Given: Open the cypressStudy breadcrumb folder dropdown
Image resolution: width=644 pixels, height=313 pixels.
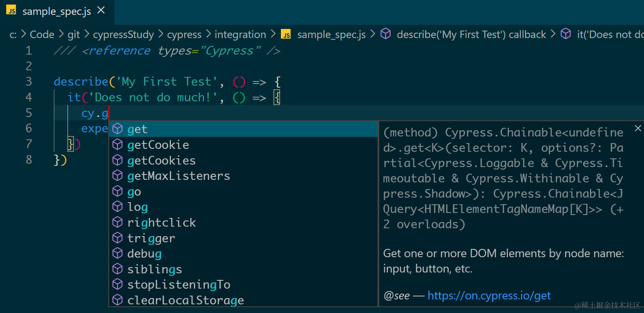Looking at the screenshot, I should coord(123,35).
